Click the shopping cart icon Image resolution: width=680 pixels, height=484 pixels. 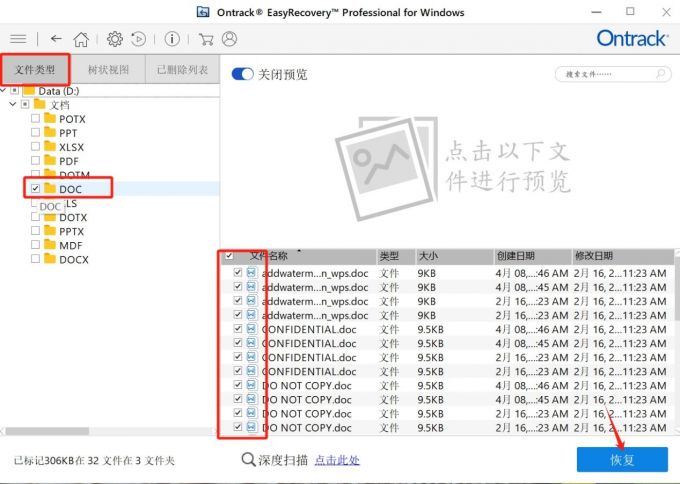[x=206, y=39]
